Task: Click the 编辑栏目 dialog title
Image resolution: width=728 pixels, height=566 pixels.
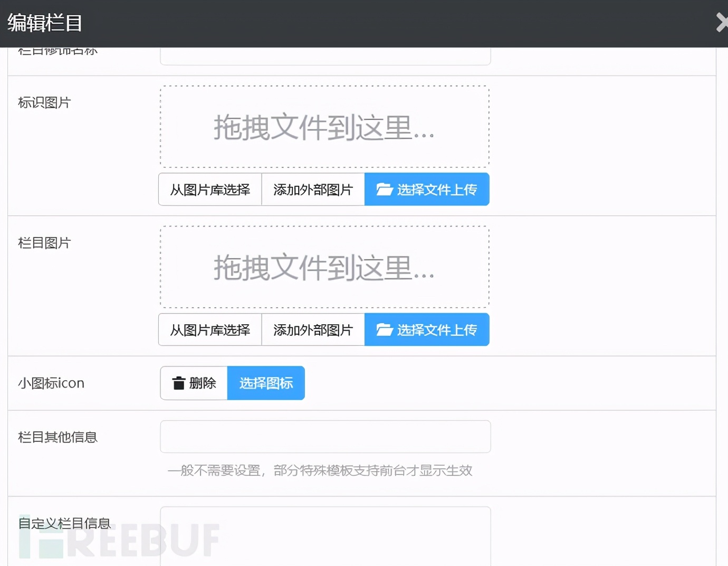Action: (x=43, y=24)
